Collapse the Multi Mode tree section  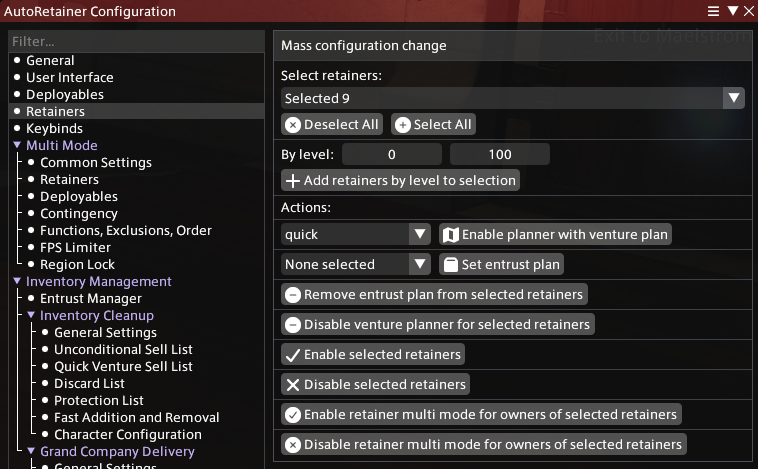click(x=17, y=145)
